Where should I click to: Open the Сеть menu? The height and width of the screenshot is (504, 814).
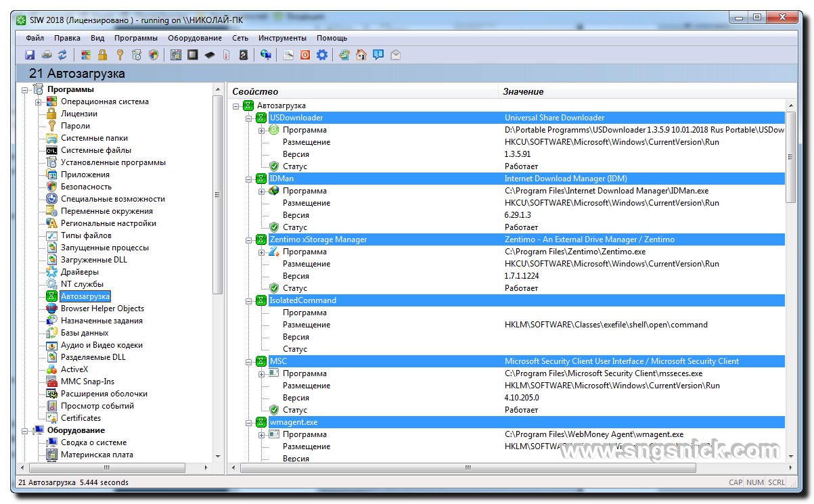pos(240,38)
